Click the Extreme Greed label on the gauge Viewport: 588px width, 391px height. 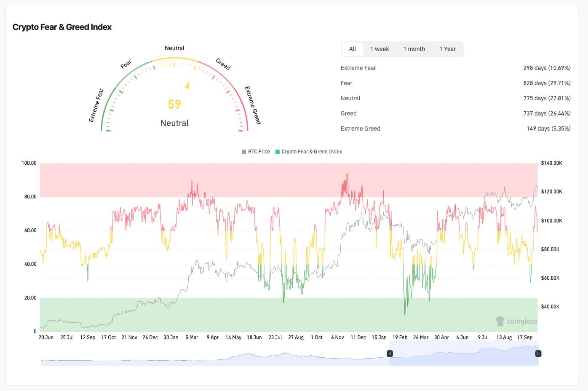tap(253, 105)
